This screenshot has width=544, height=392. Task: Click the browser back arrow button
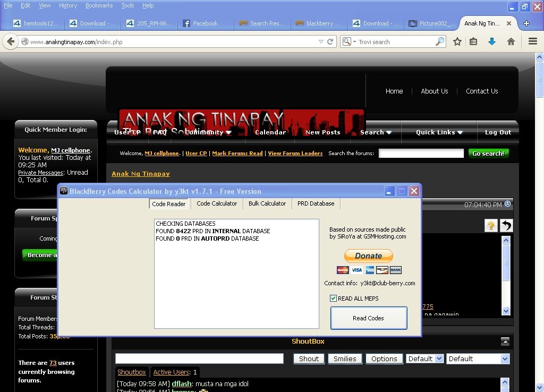[11, 41]
